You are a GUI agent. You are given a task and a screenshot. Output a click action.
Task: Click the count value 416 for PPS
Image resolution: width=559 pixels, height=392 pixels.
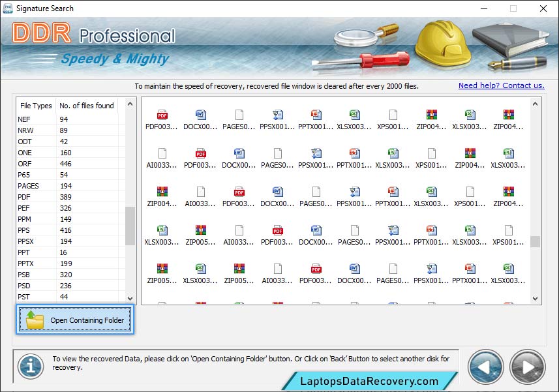(x=66, y=230)
